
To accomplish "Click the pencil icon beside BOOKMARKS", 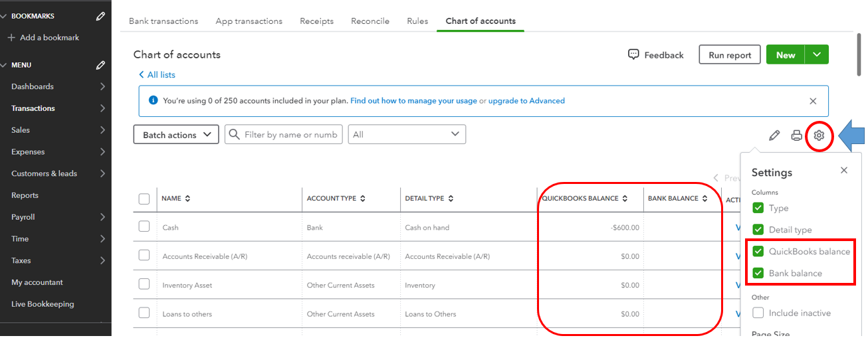I will [x=100, y=16].
